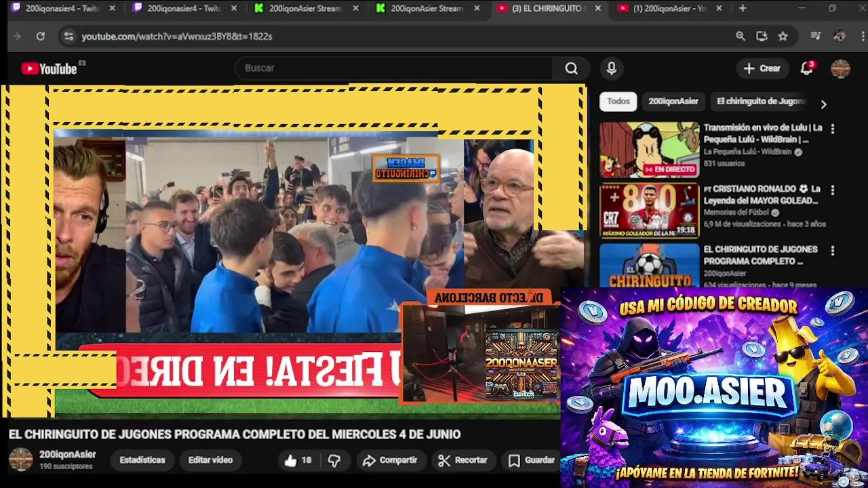Open the YouTube account avatar menu
The width and height of the screenshot is (868, 488).
[840, 68]
